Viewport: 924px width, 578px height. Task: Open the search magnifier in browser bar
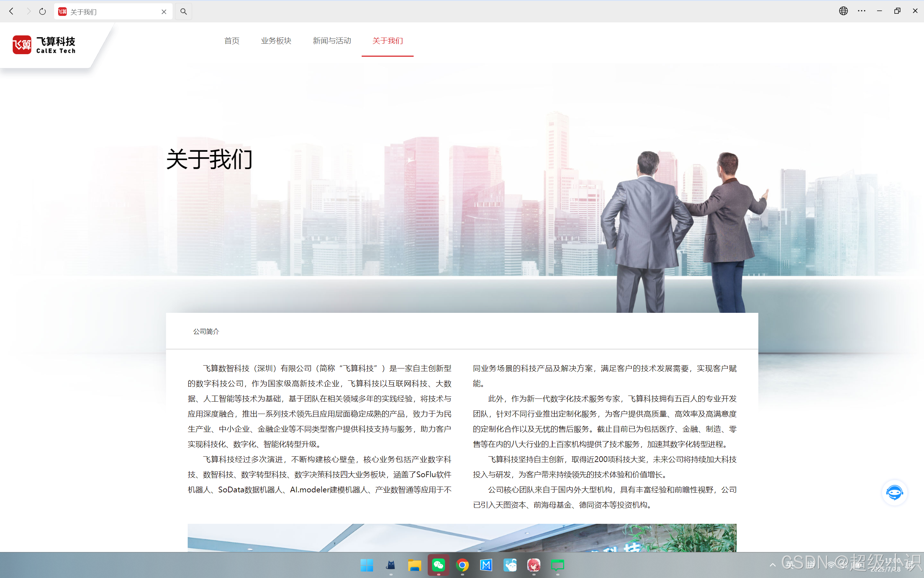(184, 12)
